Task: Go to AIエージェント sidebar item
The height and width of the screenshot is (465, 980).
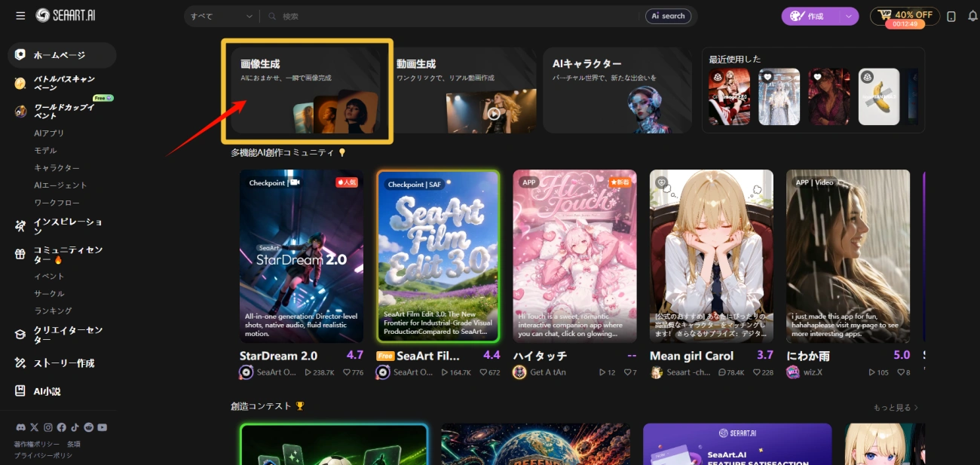Action: 60,185
